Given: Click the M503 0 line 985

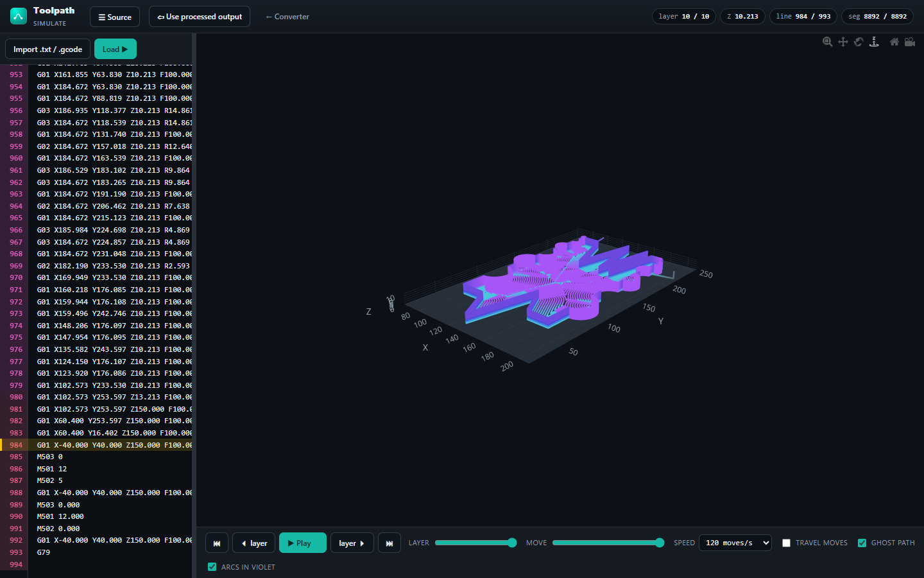Looking at the screenshot, I should 49,457.
